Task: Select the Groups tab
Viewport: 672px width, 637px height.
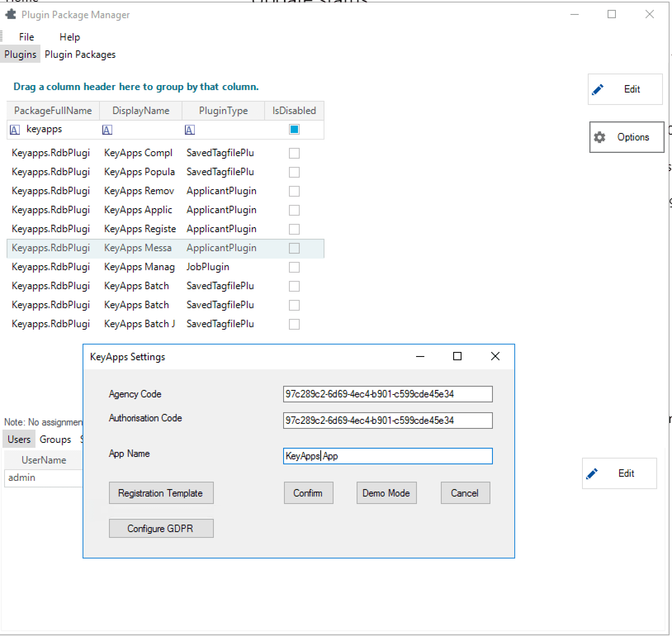Action: (55, 439)
